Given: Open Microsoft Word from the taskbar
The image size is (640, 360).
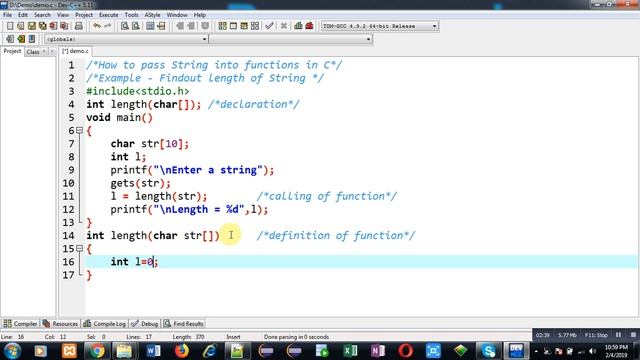Looking at the screenshot, I should 153,351.
